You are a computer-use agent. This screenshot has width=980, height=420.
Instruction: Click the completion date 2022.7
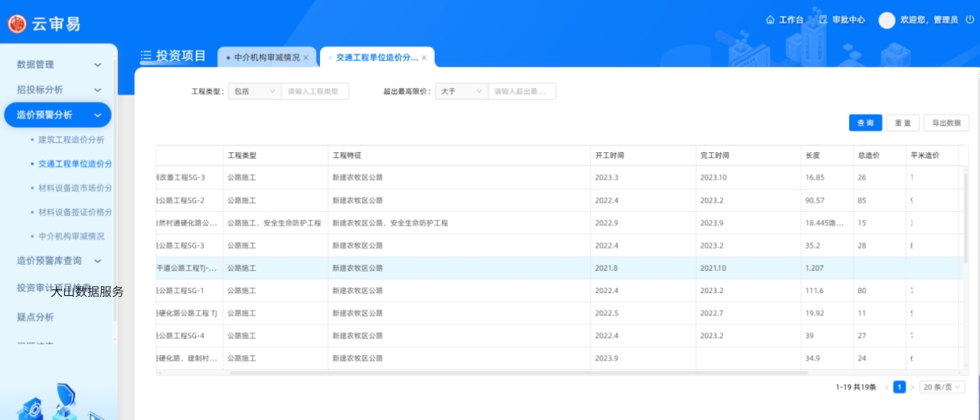tap(711, 314)
